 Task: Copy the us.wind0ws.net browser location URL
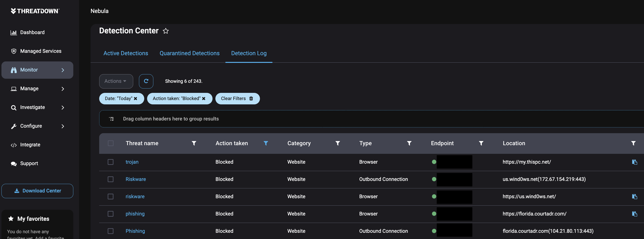point(634,197)
